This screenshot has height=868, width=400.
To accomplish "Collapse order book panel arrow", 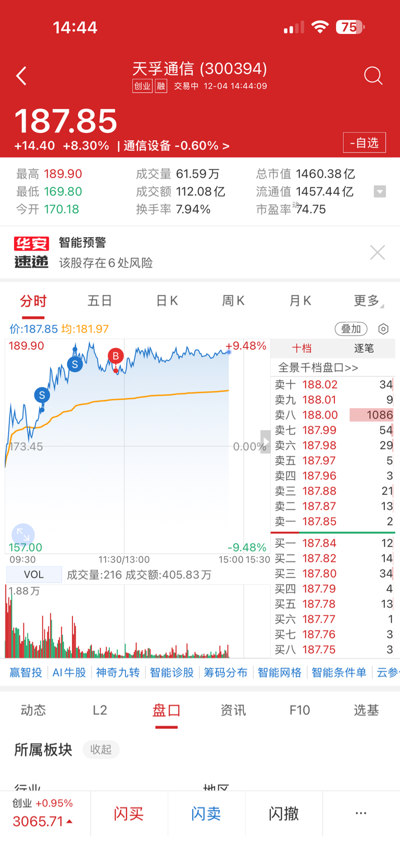I will coord(265,442).
